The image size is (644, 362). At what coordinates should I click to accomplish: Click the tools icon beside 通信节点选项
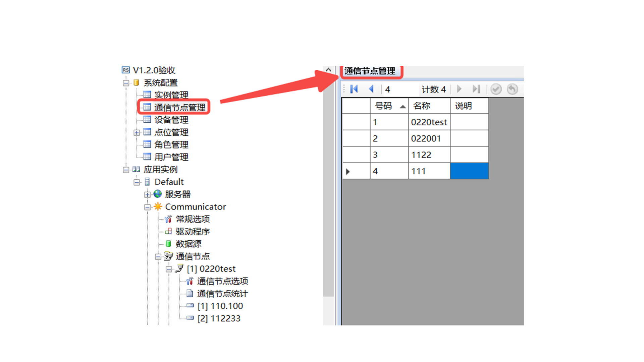click(190, 281)
